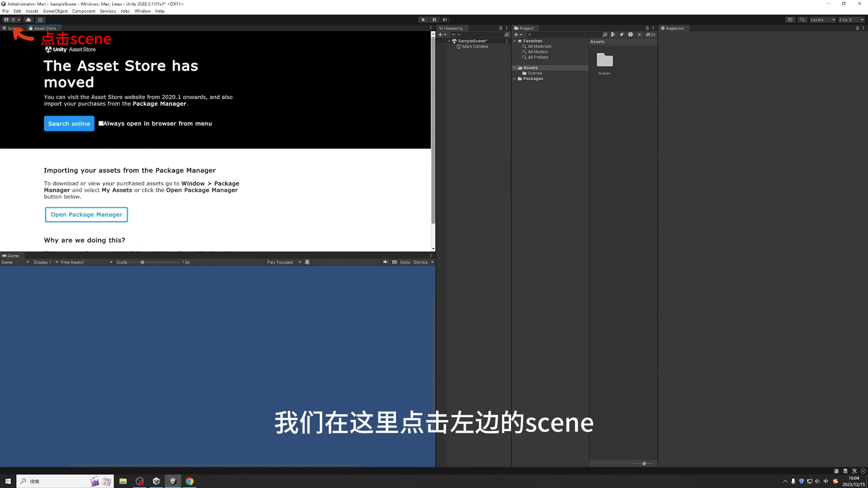
Task: Click the Open Package Manager button
Action: pos(86,214)
